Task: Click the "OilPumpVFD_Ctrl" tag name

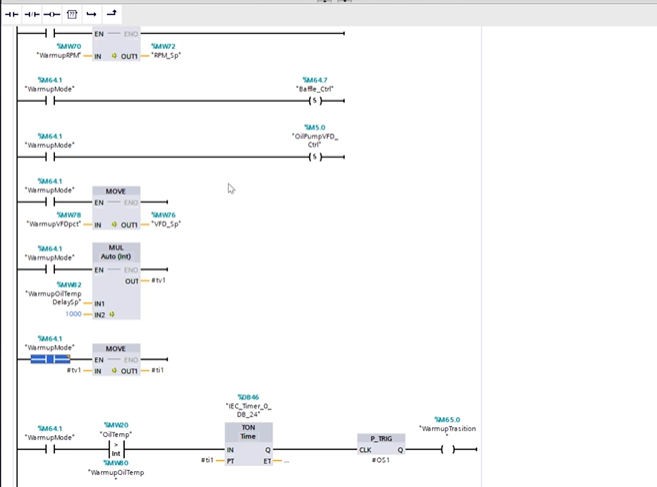Action: (x=315, y=140)
